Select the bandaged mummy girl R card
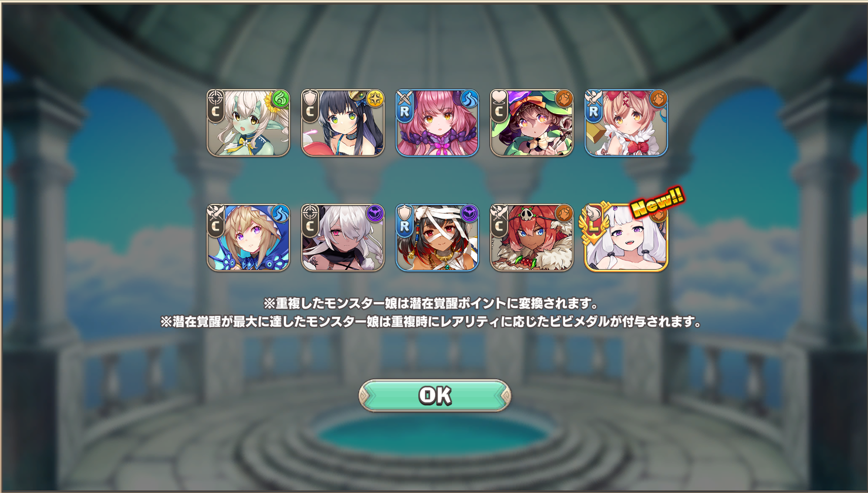868x493 pixels. click(x=437, y=237)
